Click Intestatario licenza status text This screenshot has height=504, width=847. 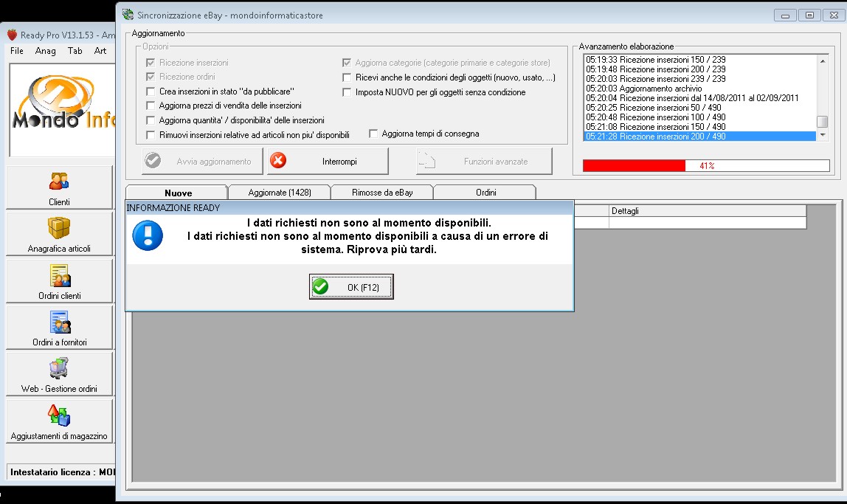(x=63, y=472)
